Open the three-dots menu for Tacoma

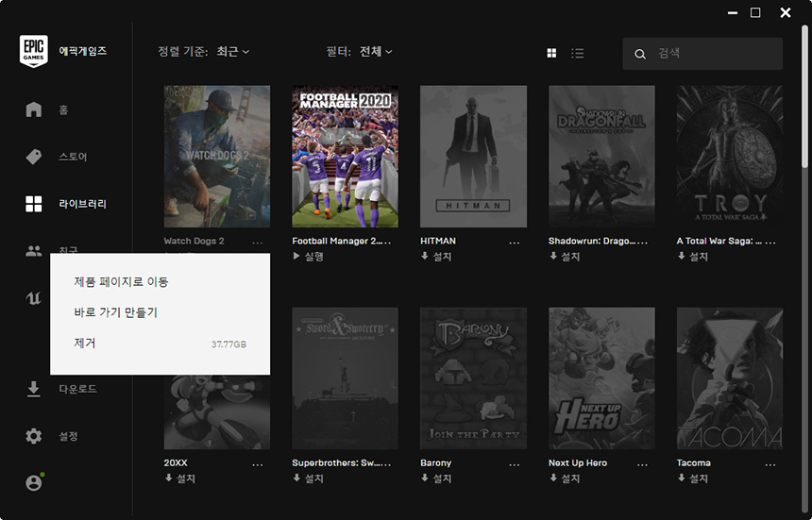(x=770, y=464)
